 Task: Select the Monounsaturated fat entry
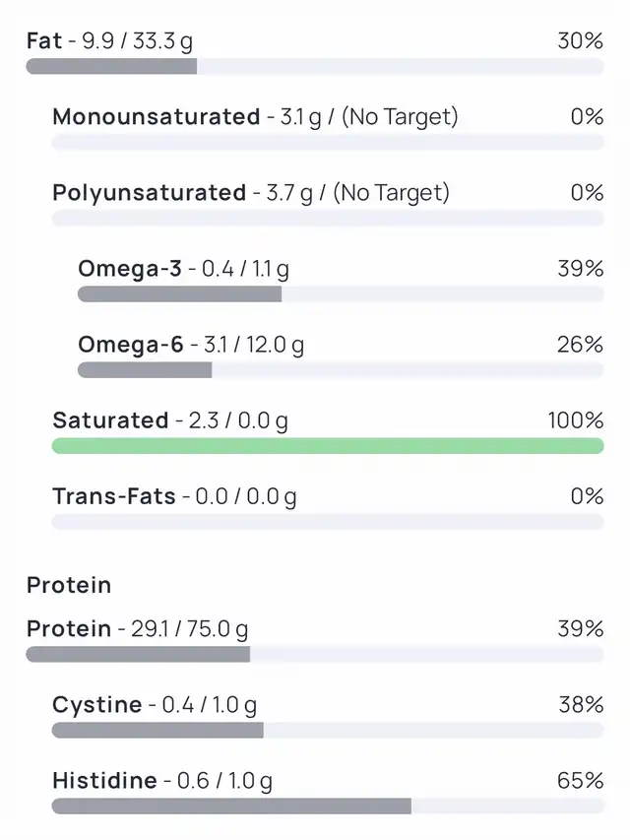(255, 117)
